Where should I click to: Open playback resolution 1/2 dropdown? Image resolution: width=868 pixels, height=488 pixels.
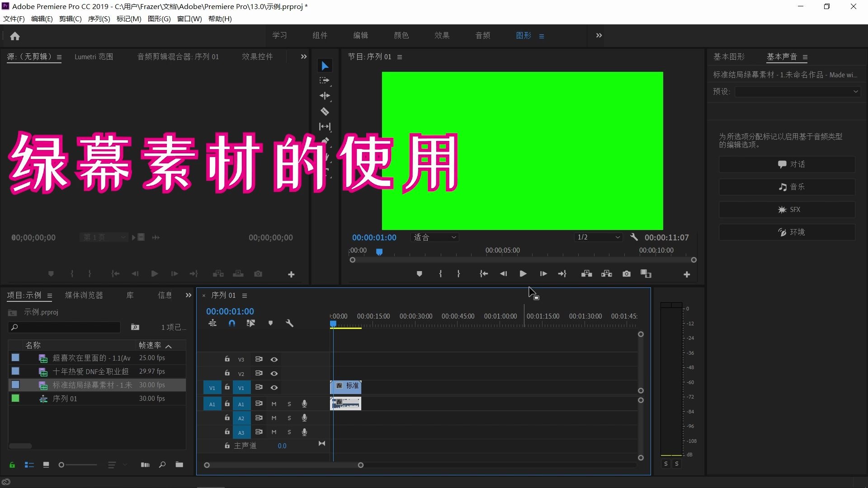click(598, 237)
